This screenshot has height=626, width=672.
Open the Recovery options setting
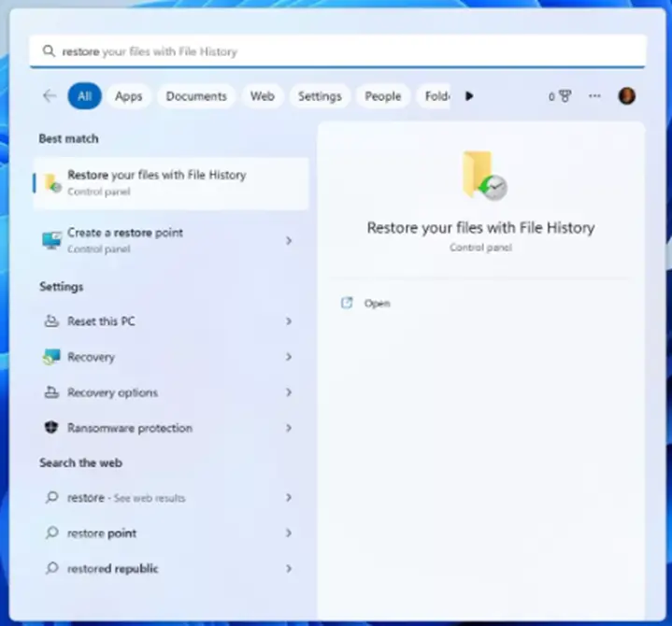(171, 392)
